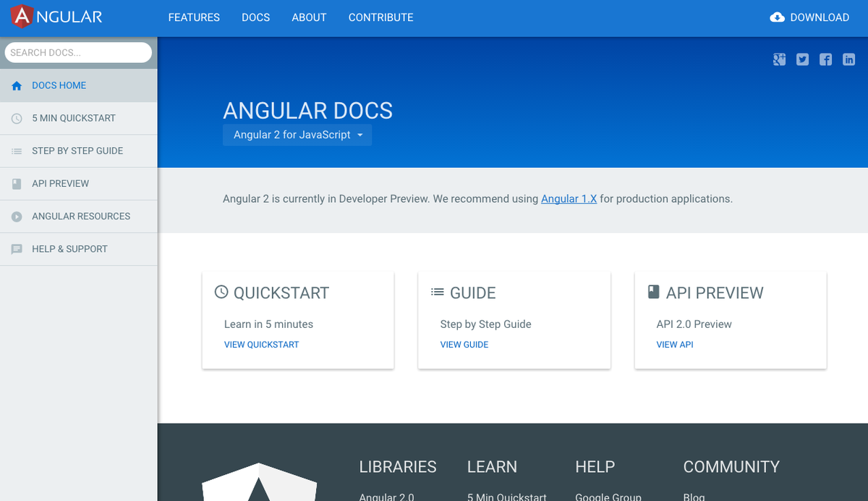Click the 5 Min Quickstart footer link

(507, 497)
